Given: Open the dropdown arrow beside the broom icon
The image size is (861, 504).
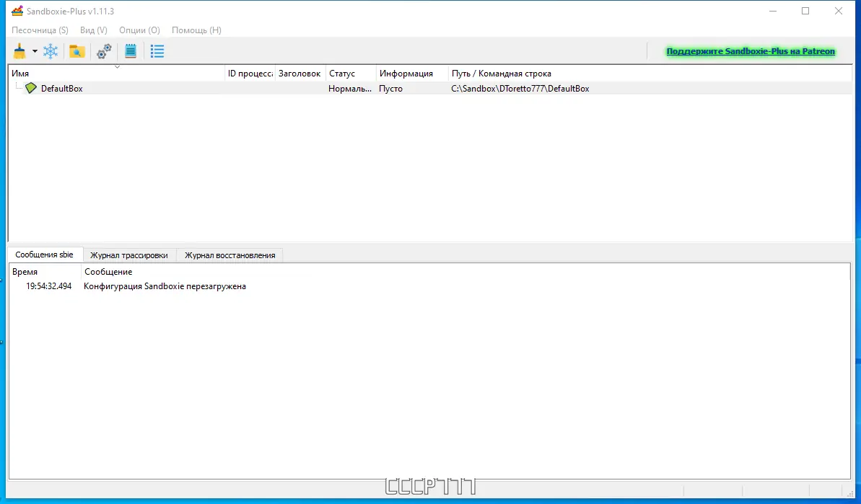Looking at the screenshot, I should coord(35,51).
